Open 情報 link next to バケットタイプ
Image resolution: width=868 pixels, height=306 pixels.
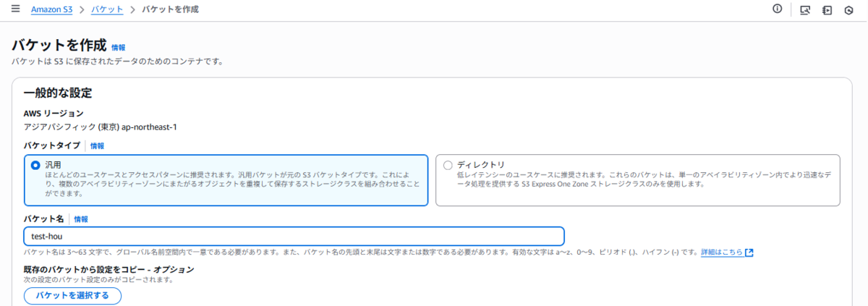(97, 145)
